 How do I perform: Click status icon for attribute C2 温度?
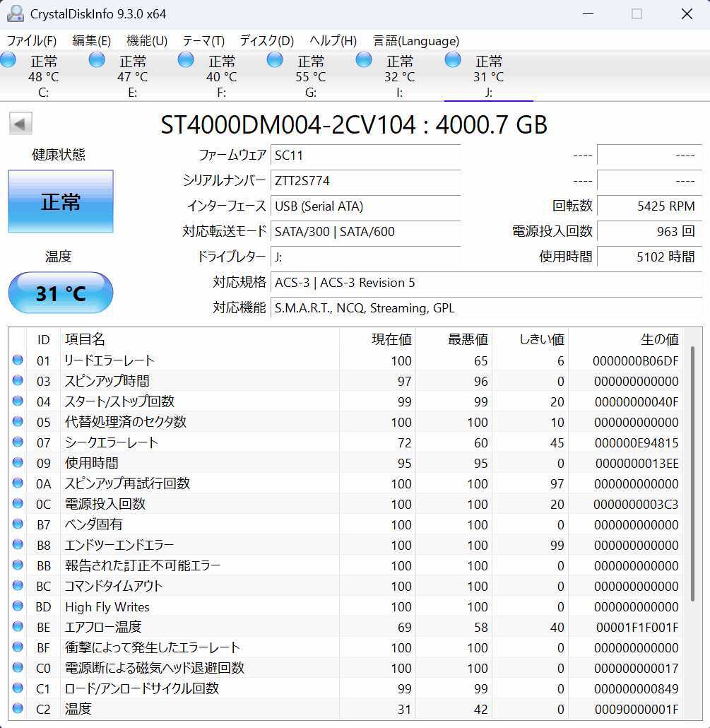(x=18, y=708)
